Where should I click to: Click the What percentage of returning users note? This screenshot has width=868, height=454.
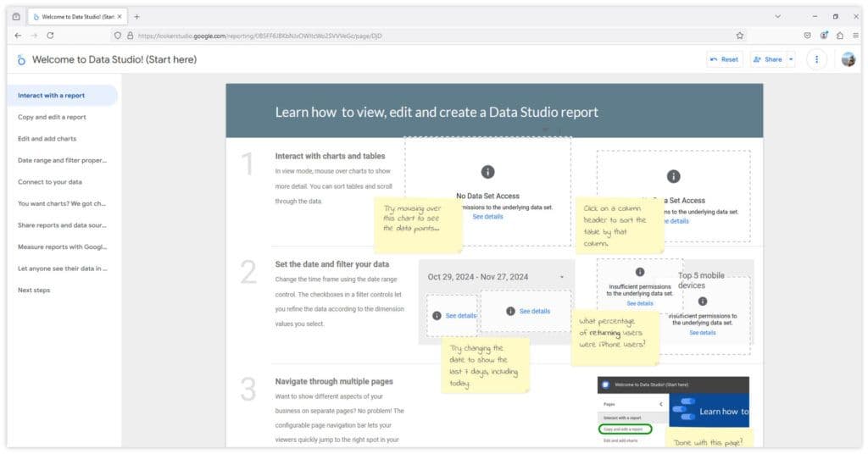615,337
